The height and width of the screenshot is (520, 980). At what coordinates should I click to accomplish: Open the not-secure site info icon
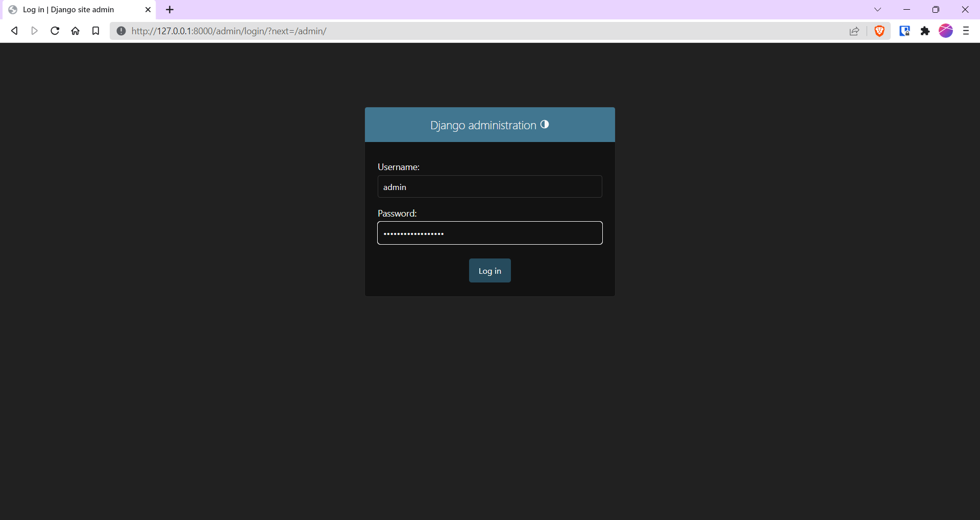coord(121,31)
